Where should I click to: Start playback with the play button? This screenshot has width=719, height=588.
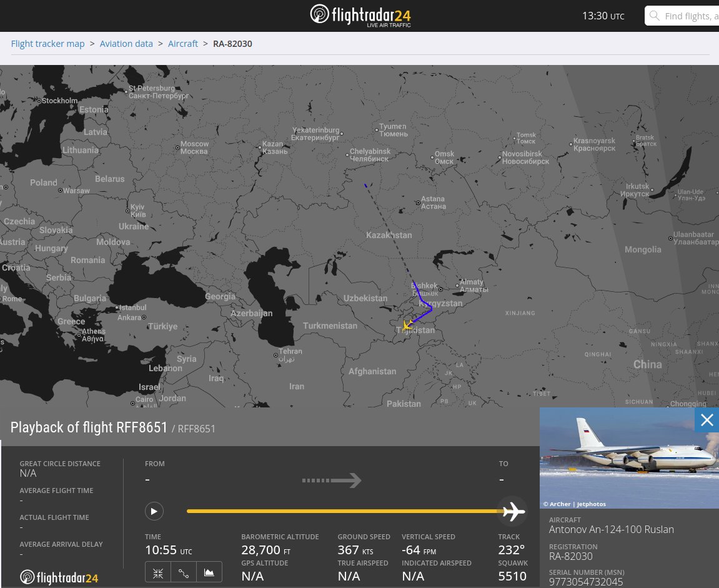tap(154, 511)
